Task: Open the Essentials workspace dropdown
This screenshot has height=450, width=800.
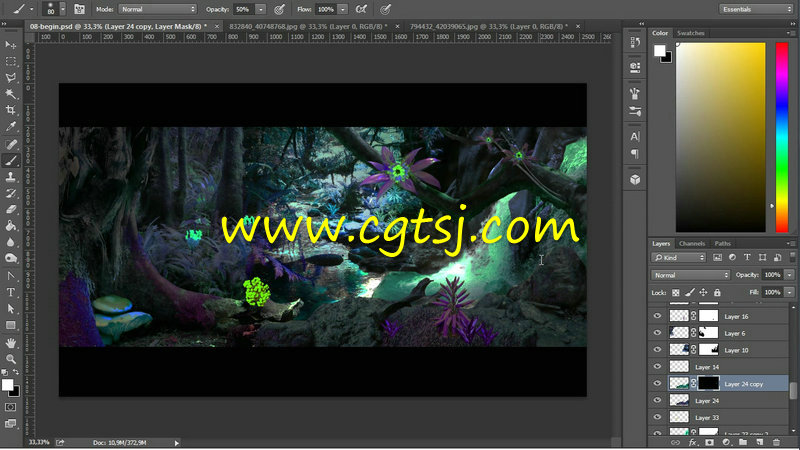Action: tap(756, 9)
